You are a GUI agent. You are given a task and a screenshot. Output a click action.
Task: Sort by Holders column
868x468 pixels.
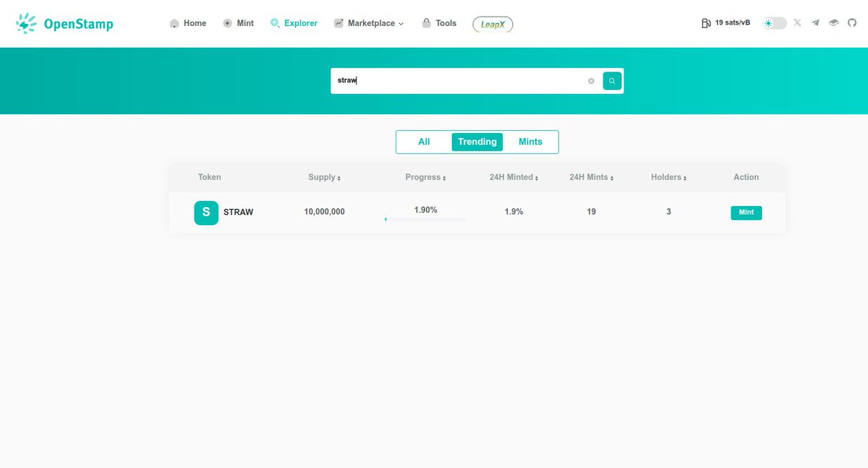pyautogui.click(x=668, y=177)
